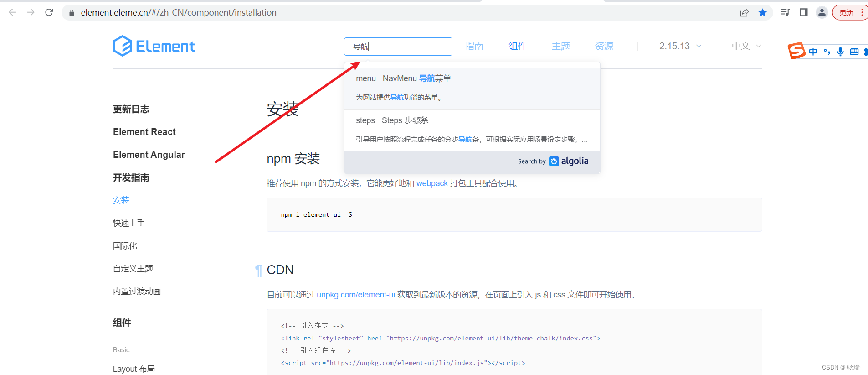Click the 组件 sidebar heading
868x375 pixels.
[x=122, y=323]
